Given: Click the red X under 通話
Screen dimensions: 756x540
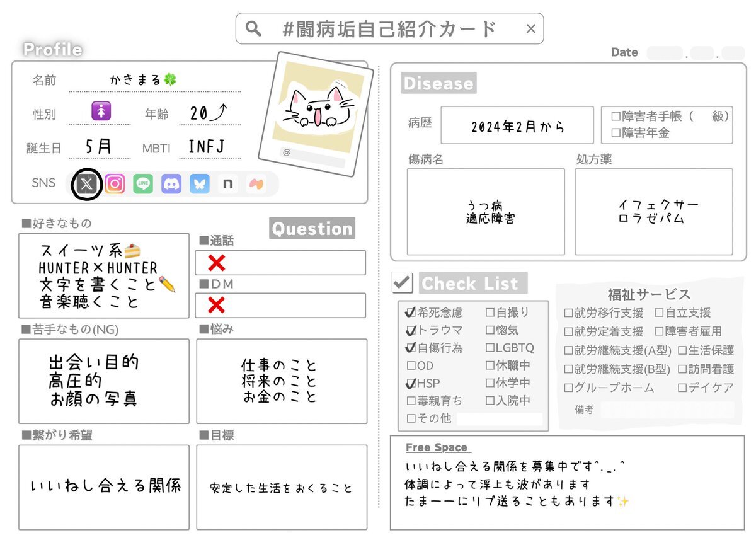Looking at the screenshot, I should tap(216, 263).
